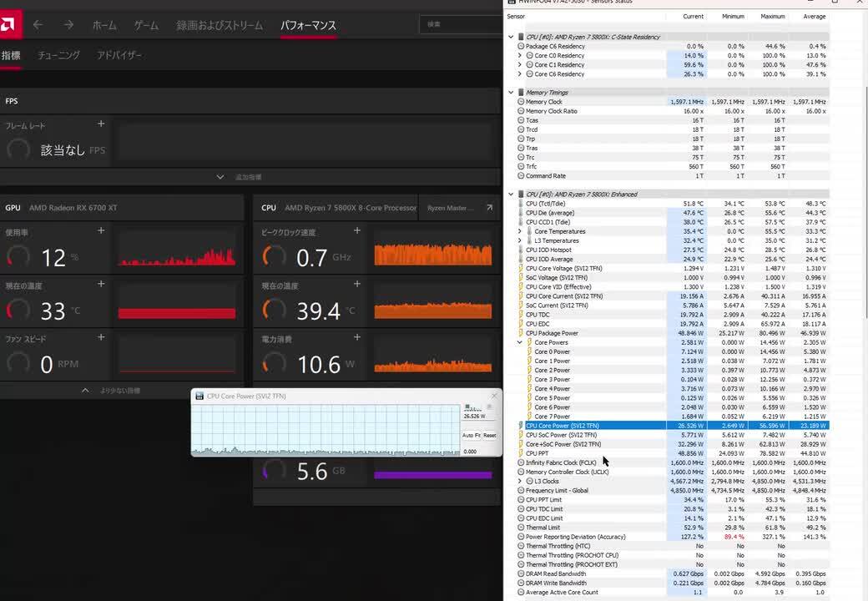Expand Core Temperatures row

click(520, 231)
